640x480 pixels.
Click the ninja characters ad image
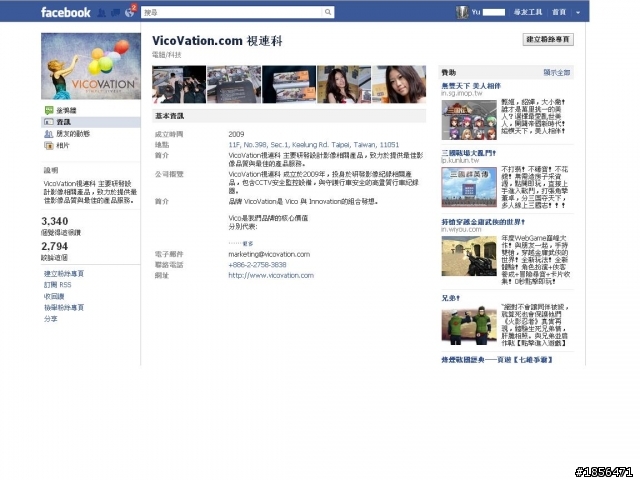click(x=469, y=325)
